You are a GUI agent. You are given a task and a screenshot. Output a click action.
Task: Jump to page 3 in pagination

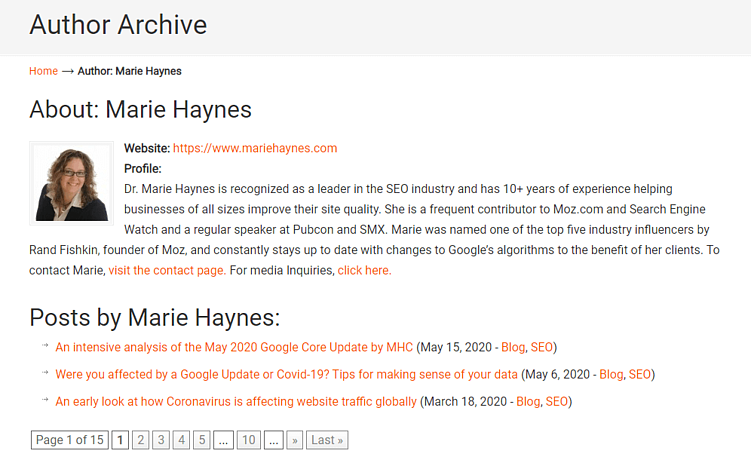[x=161, y=439]
